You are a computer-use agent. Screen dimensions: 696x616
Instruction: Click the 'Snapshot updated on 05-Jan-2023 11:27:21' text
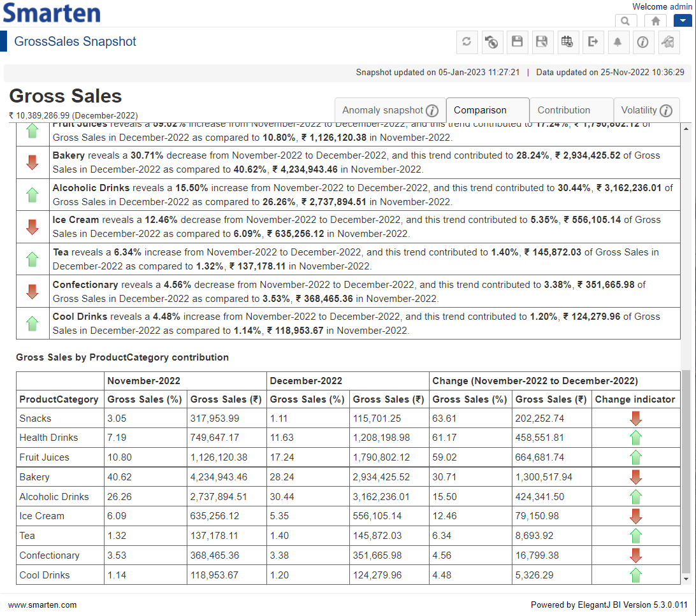[438, 72]
